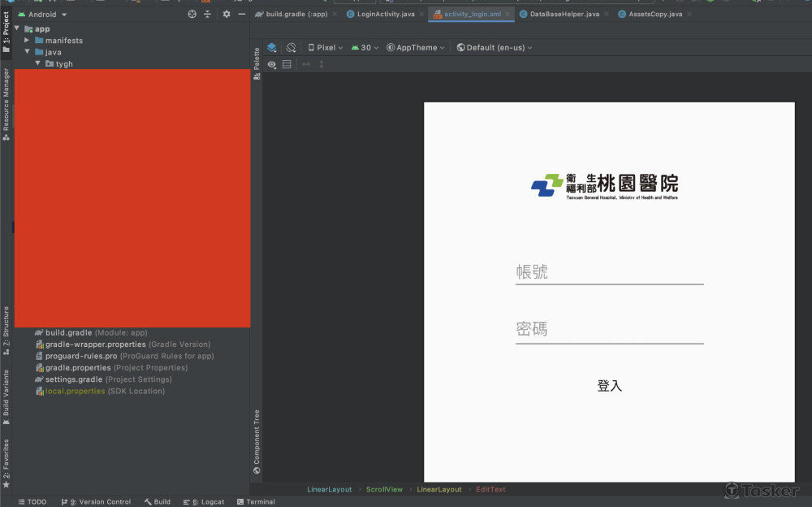
Task: Click the orientation change icon in layout toolbar
Action: (x=292, y=47)
